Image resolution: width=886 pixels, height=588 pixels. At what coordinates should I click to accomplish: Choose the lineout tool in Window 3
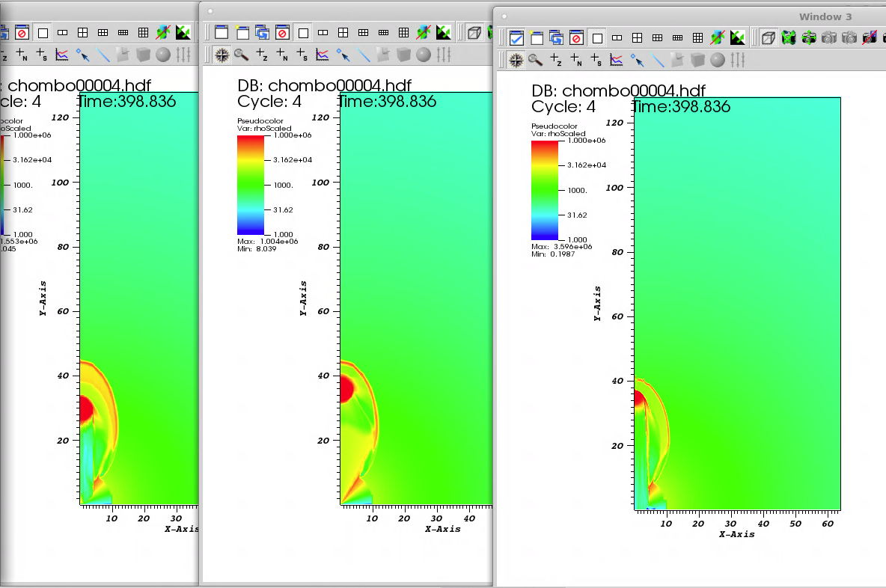pyautogui.click(x=657, y=60)
